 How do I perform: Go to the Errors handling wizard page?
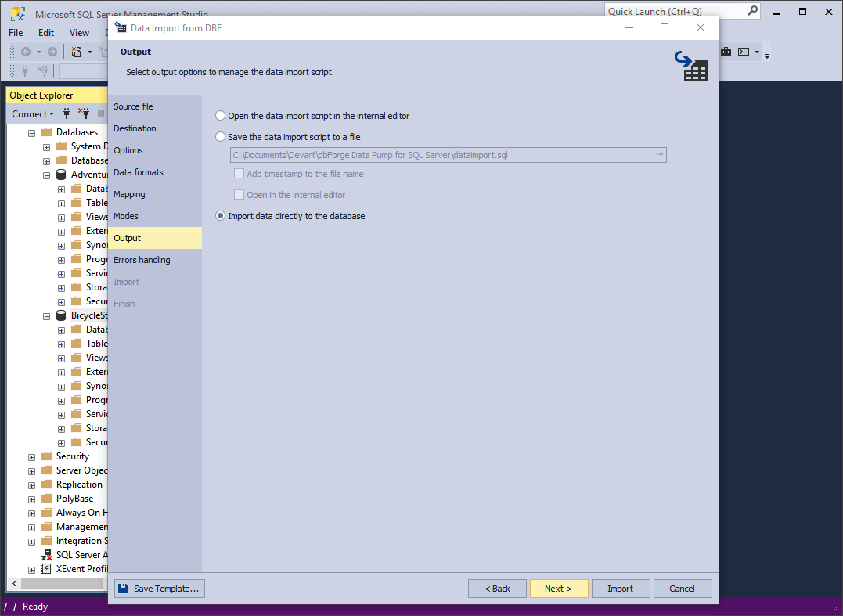tap(142, 260)
